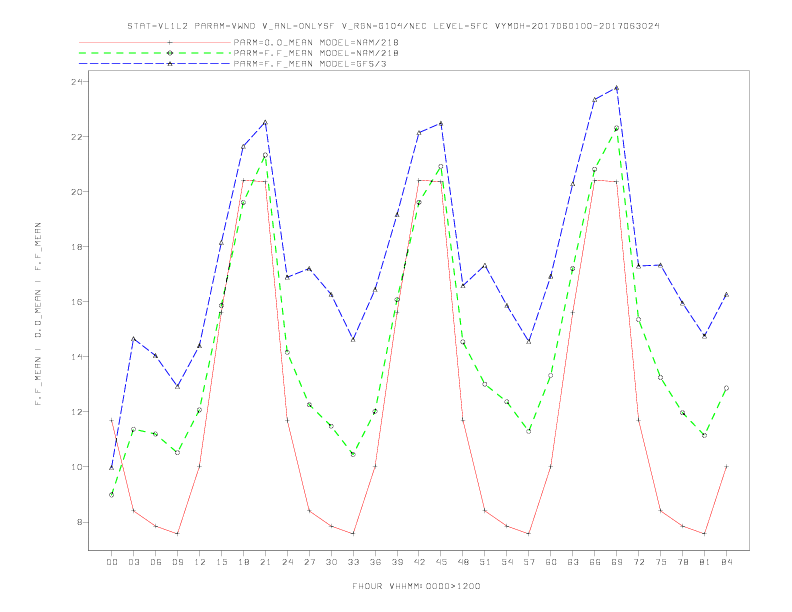Click y-axis tick label 18
The height and width of the screenshot is (612, 792).
[78, 247]
